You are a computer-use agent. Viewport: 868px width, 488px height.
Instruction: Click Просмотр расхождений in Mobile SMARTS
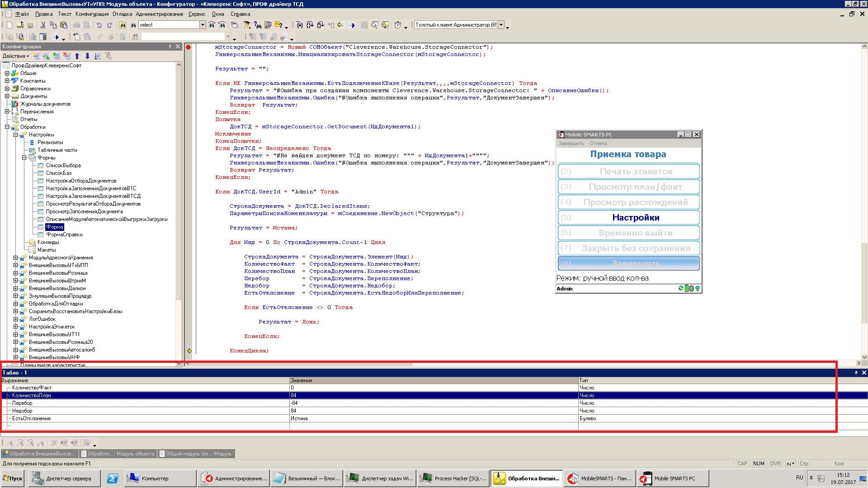[x=629, y=202]
